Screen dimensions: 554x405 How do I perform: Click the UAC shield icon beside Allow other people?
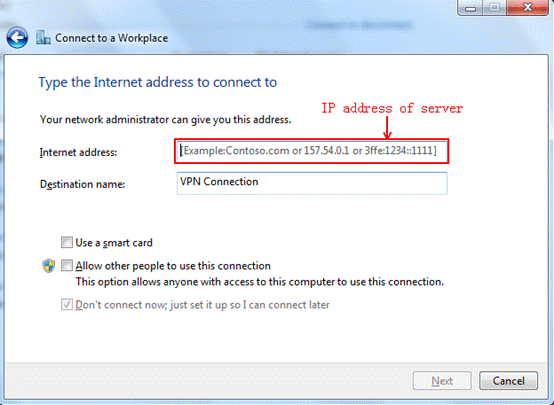point(49,266)
